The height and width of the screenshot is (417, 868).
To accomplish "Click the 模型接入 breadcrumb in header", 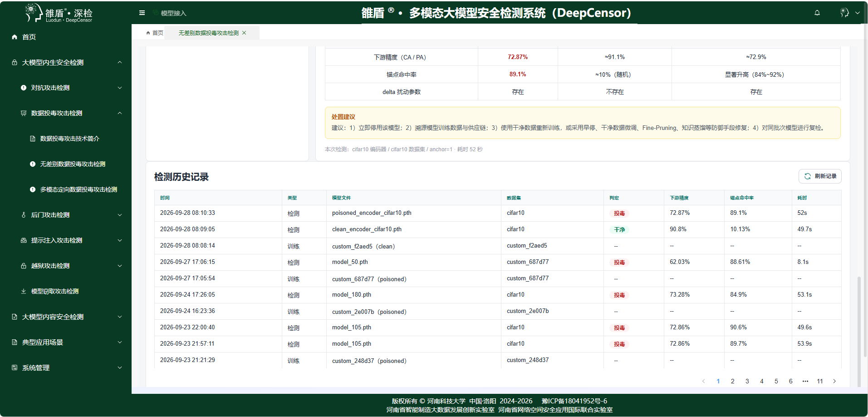I will 173,13.
